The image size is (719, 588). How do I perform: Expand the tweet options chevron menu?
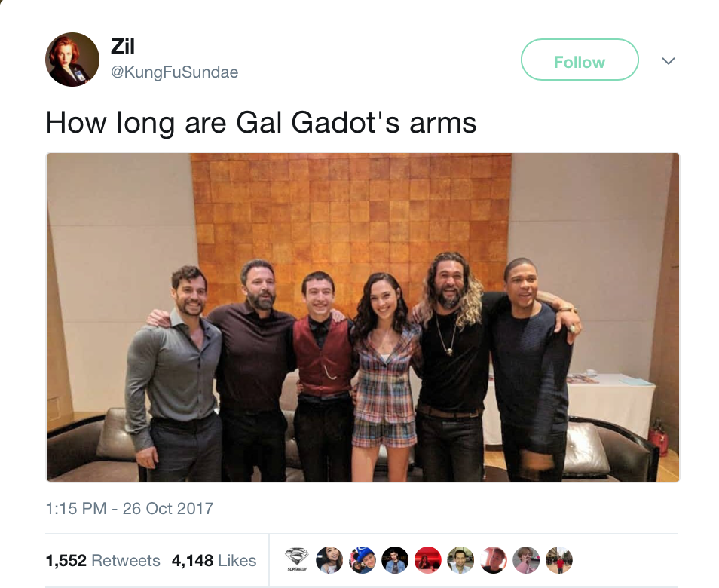tap(669, 60)
